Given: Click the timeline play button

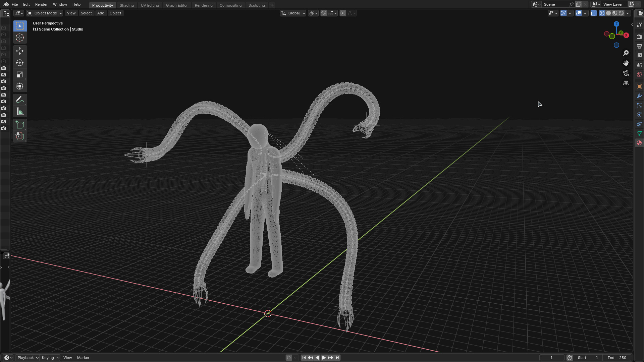Looking at the screenshot, I should [x=324, y=358].
